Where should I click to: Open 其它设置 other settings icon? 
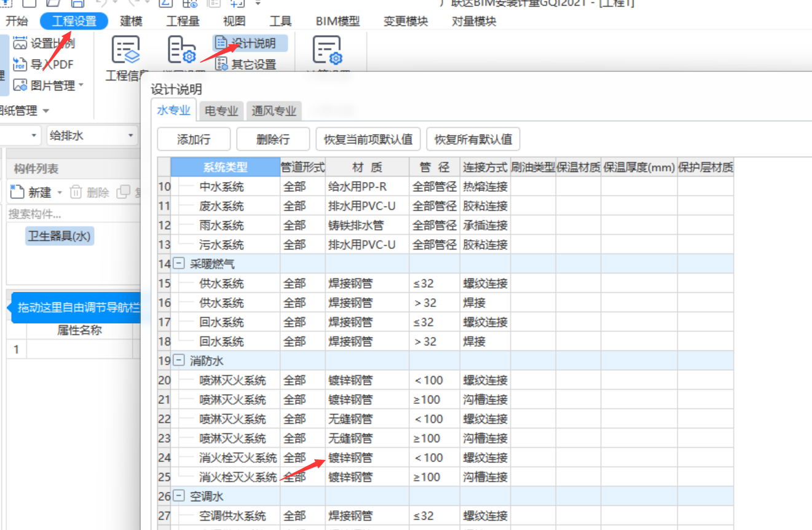(x=221, y=64)
